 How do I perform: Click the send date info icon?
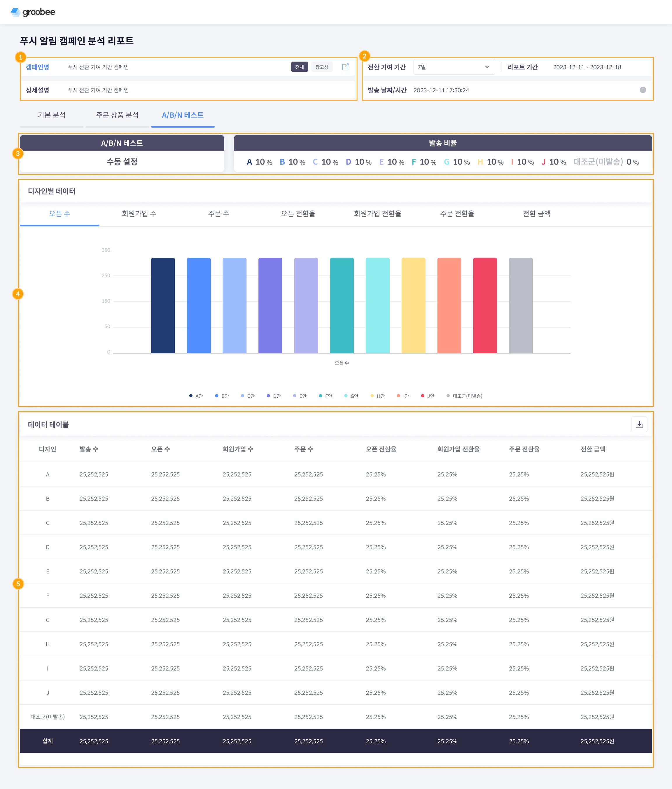[x=643, y=90]
